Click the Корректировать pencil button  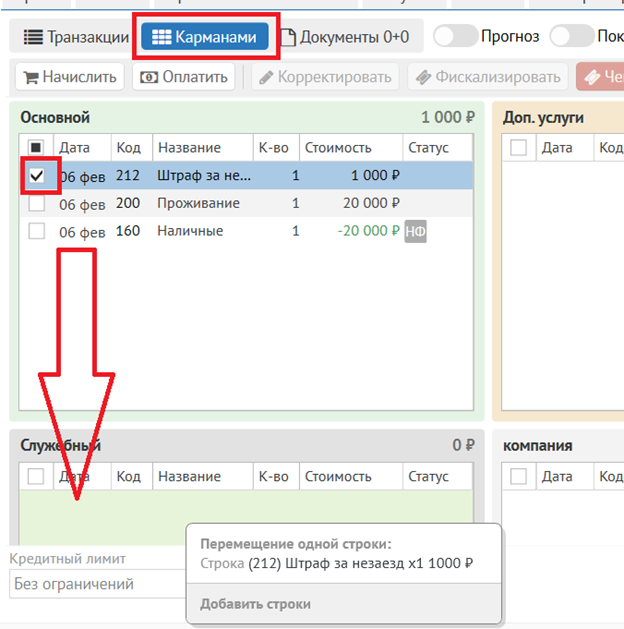(324, 76)
